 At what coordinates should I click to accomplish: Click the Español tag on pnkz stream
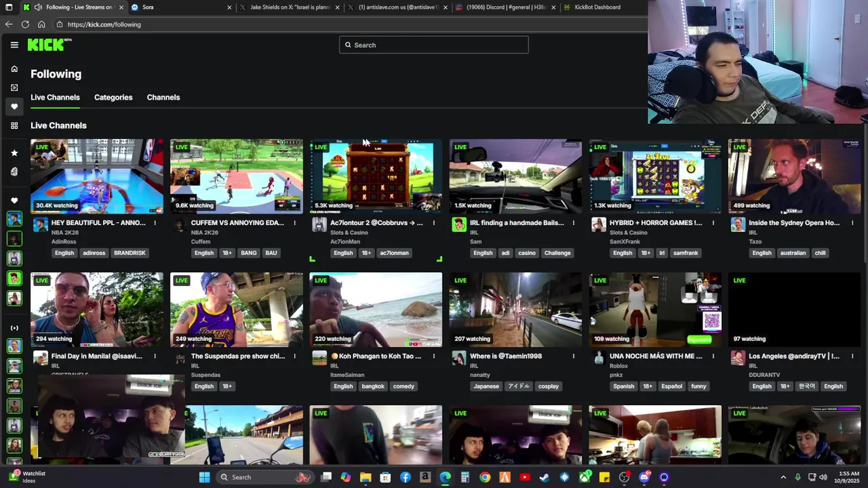pyautogui.click(x=672, y=386)
